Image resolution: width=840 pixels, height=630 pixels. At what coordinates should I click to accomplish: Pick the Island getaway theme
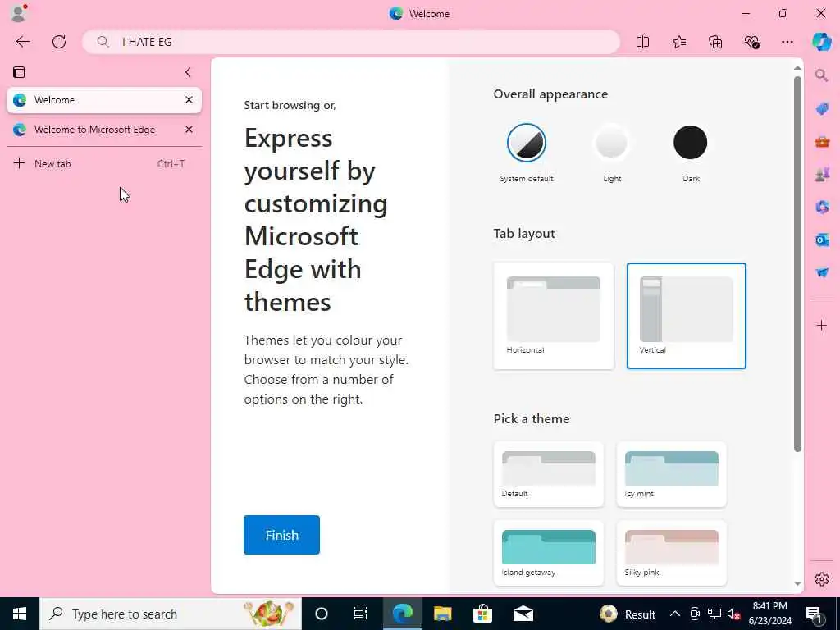(549, 553)
